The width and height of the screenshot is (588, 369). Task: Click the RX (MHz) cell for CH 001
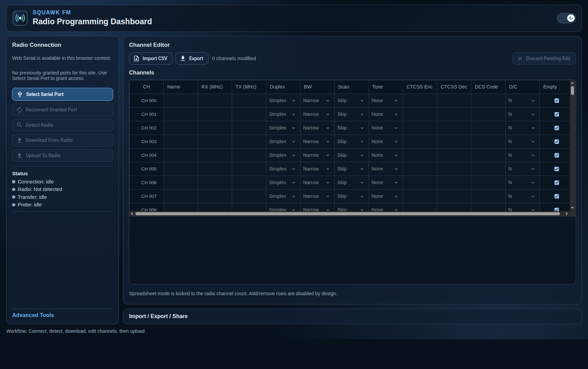point(215,114)
